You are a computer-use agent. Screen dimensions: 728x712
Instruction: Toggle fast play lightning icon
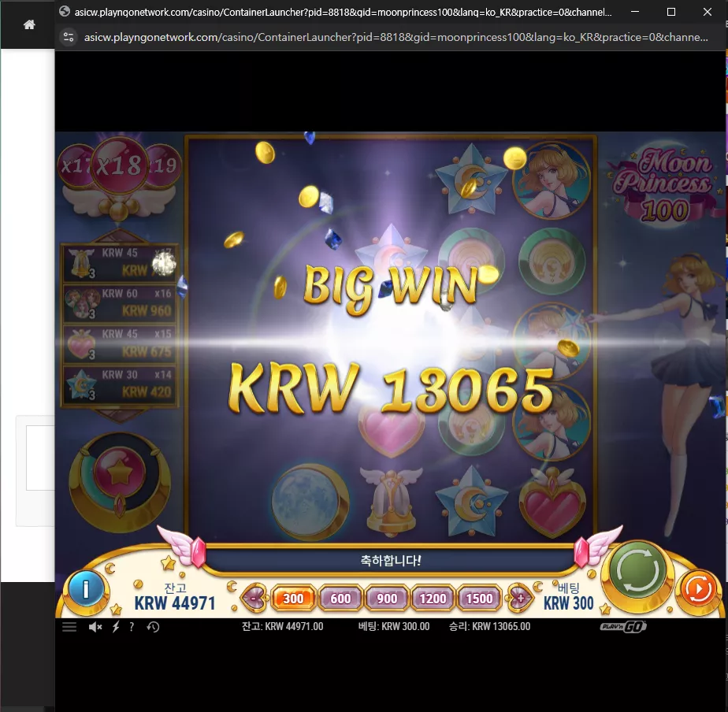[116, 627]
